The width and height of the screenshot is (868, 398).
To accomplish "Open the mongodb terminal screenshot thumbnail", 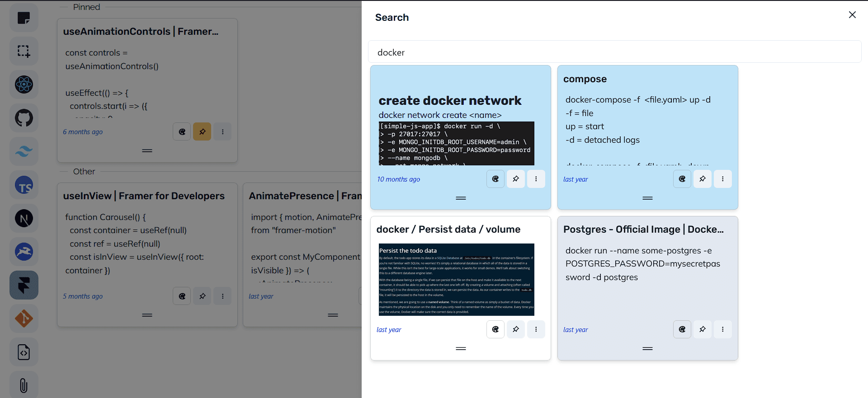I will click(457, 143).
